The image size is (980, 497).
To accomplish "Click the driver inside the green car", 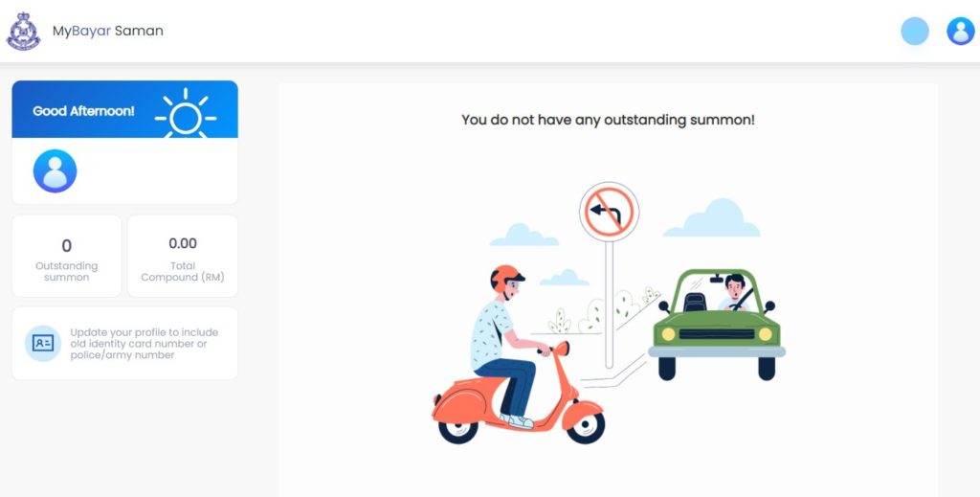I will coord(736,292).
